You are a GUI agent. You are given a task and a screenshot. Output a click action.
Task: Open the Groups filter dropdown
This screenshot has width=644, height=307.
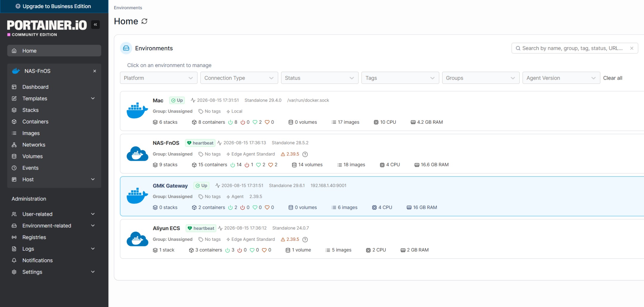pos(481,78)
